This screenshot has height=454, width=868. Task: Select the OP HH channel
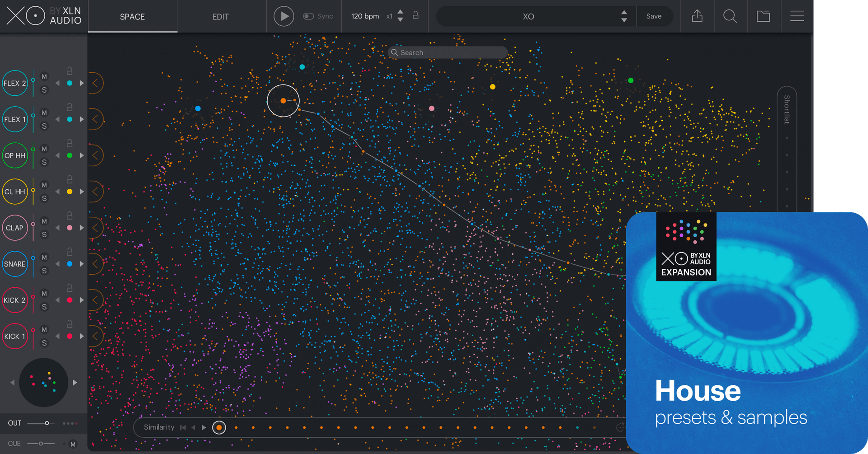15,155
